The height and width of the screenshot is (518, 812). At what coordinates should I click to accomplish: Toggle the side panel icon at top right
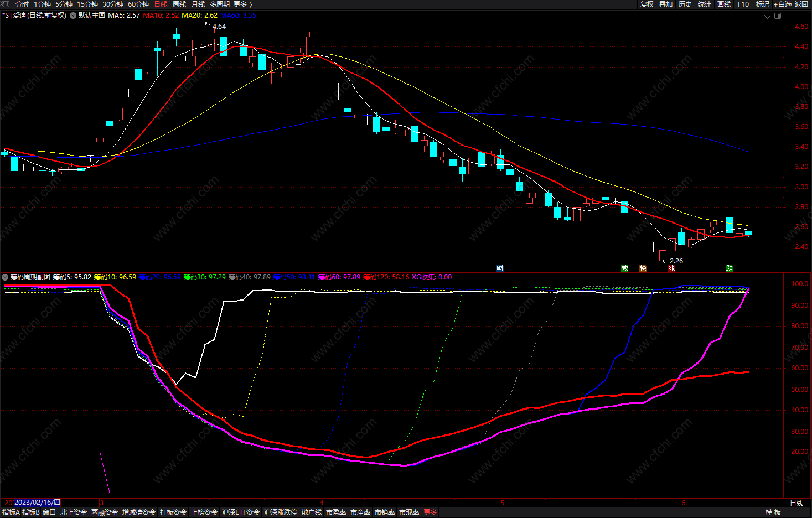(778, 15)
